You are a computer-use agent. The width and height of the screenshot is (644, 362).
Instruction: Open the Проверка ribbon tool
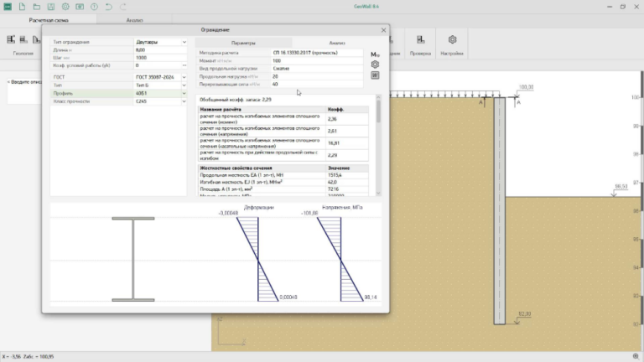tap(420, 44)
